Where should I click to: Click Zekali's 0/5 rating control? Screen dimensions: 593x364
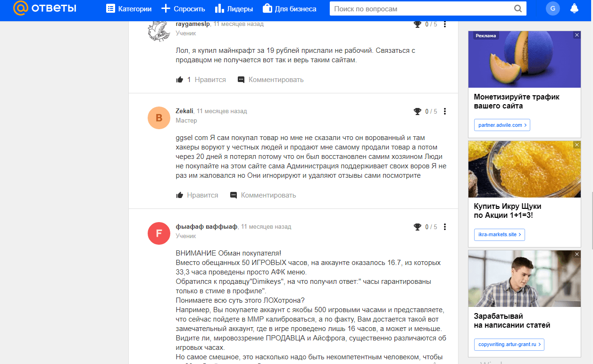coord(431,111)
